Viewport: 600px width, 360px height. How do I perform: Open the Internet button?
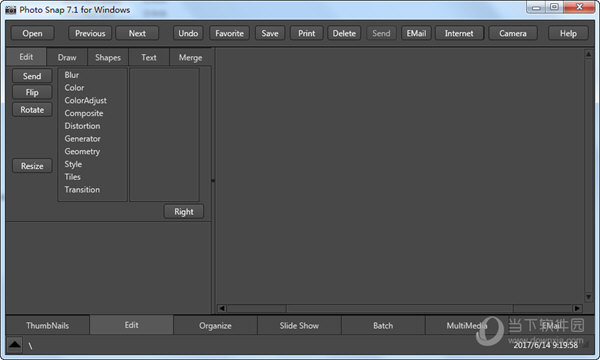click(459, 34)
